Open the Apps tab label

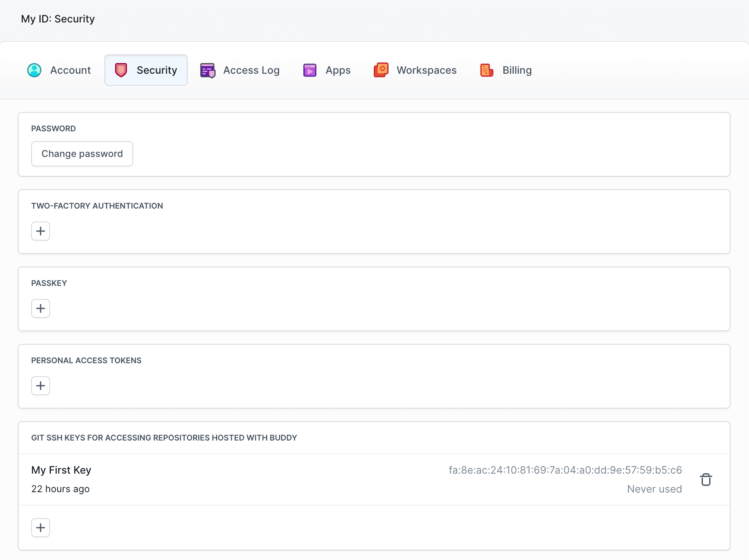point(338,70)
